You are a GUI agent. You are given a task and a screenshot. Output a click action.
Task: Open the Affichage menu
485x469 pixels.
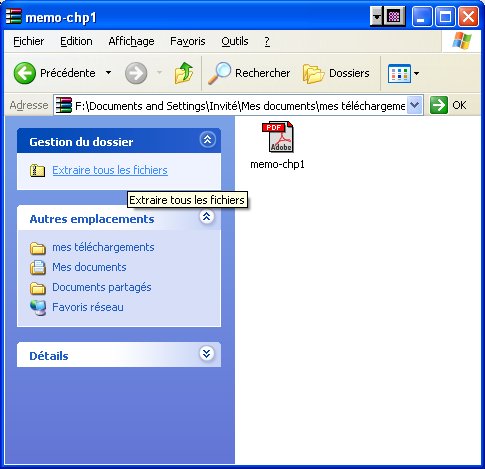pyautogui.click(x=131, y=41)
